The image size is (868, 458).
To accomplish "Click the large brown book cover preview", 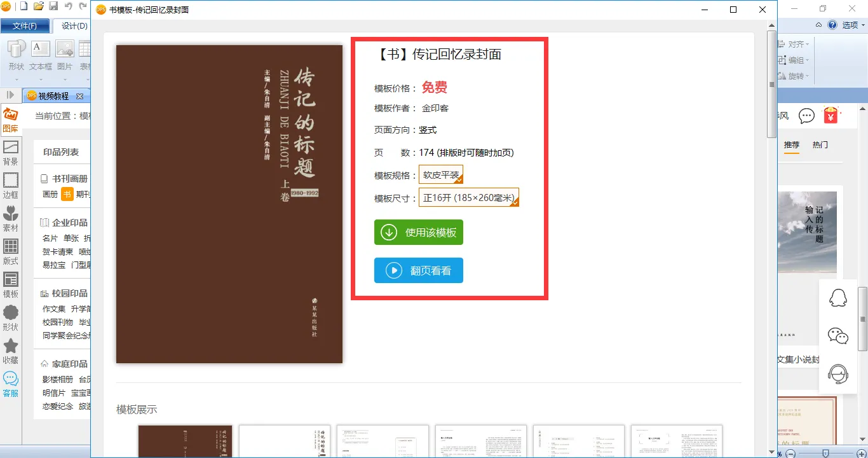I will 229,204.
